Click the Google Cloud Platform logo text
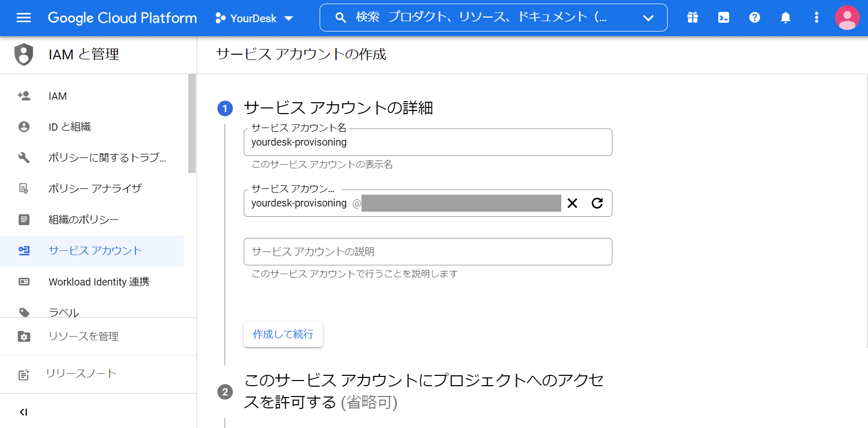868x428 pixels. pyautogui.click(x=122, y=18)
